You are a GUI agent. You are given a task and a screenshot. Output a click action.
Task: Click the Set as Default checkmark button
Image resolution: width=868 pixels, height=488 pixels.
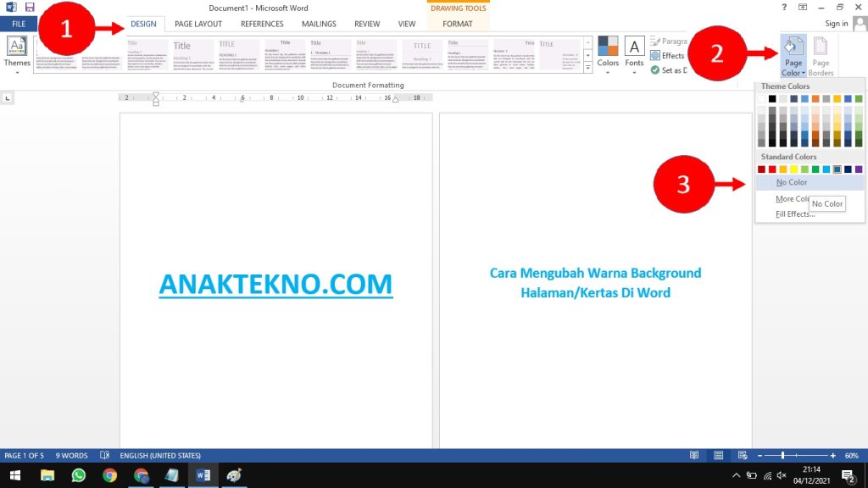[x=669, y=70]
